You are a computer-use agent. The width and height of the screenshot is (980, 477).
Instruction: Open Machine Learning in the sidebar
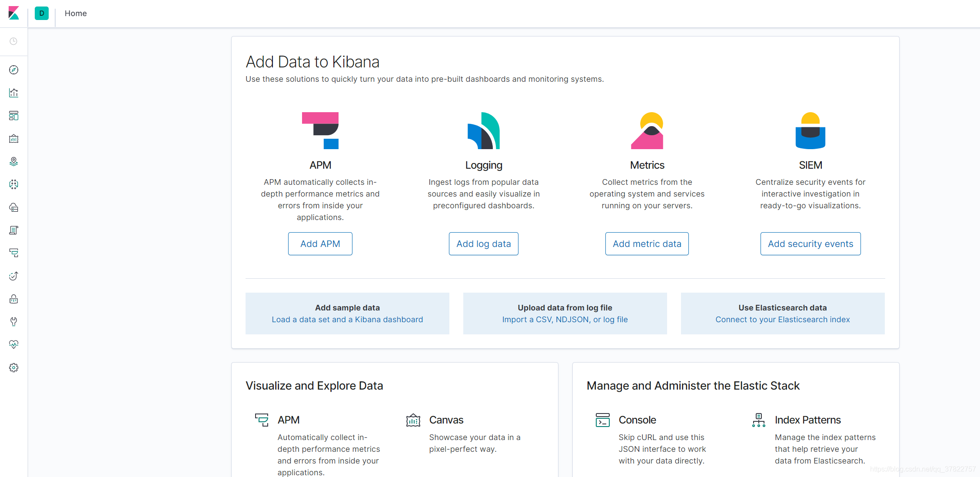point(13,184)
